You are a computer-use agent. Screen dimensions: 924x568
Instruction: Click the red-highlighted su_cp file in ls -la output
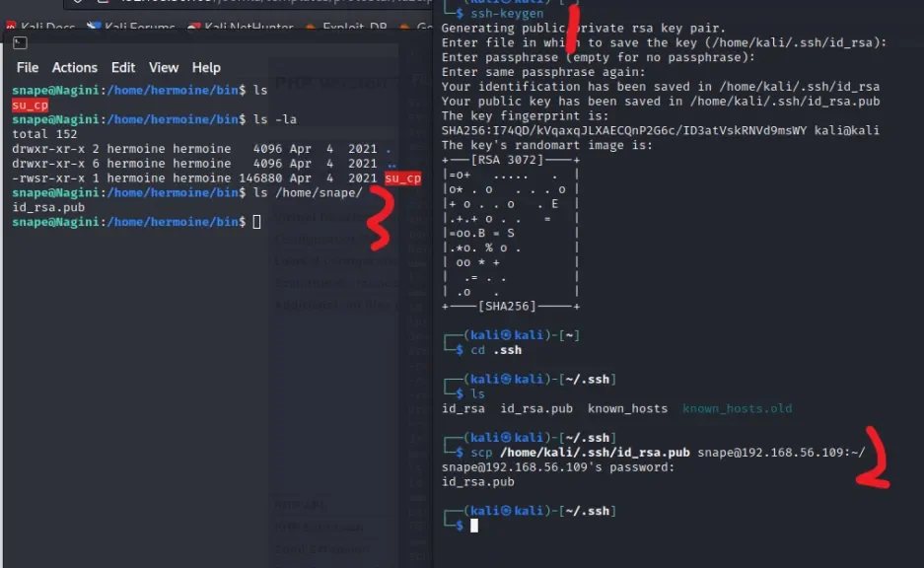coord(402,178)
